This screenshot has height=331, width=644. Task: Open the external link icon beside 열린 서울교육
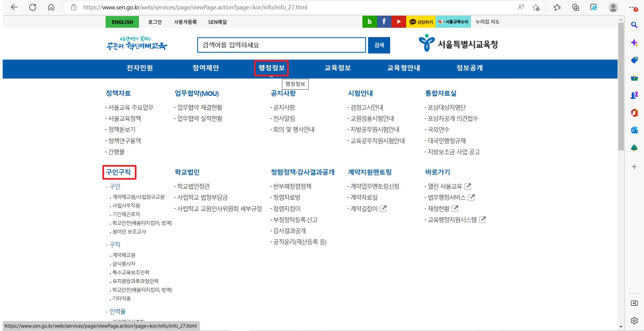click(x=468, y=187)
